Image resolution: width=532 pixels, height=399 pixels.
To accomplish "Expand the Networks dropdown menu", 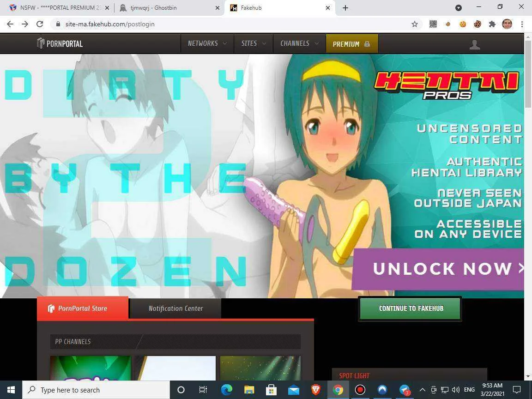I will (207, 43).
